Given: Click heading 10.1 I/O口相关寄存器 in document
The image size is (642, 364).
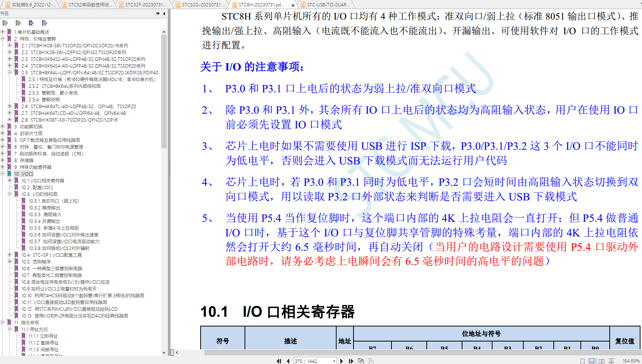Looking at the screenshot, I should point(278,312).
